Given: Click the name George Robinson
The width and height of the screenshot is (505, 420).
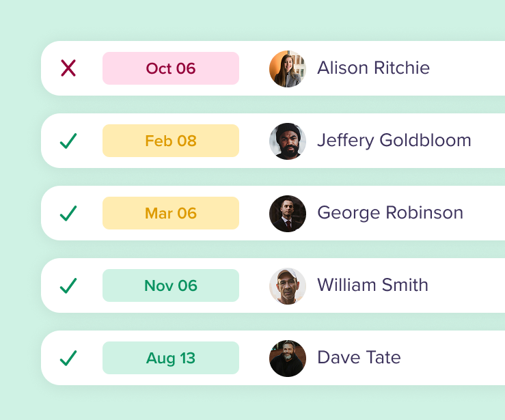Looking at the screenshot, I should click(x=390, y=213).
